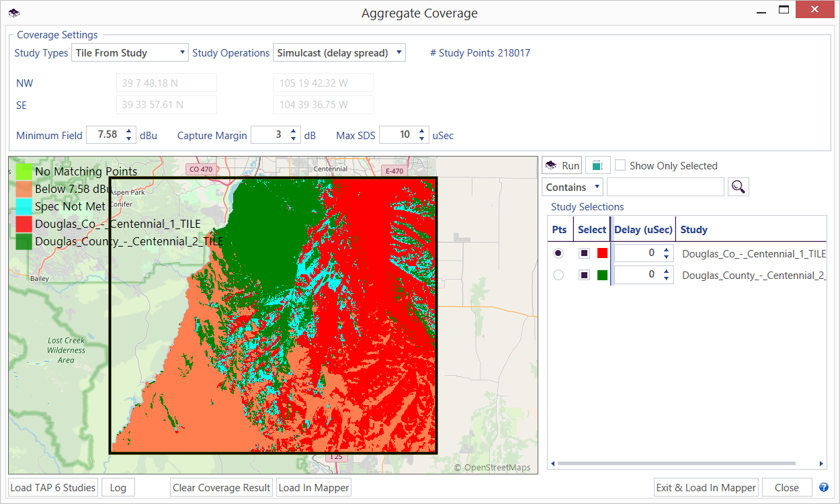Open the blue help question mark
This screenshot has height=504, width=840.
click(x=824, y=487)
